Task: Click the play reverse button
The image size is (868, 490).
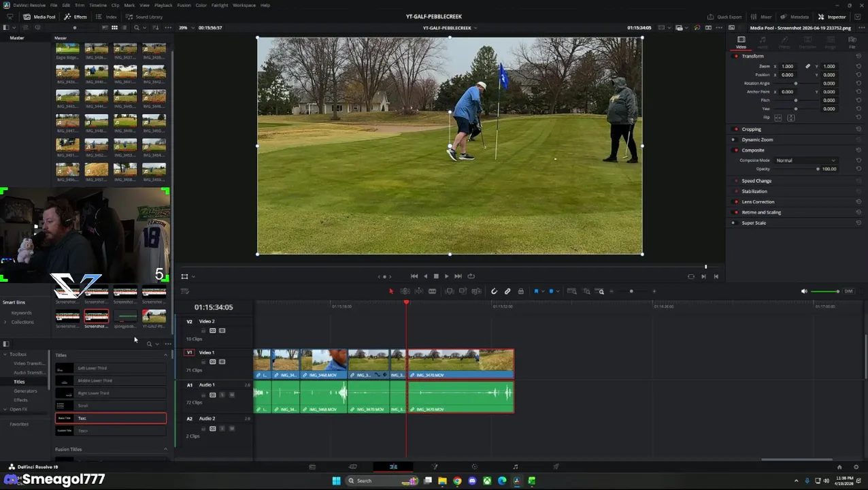Action: coord(426,276)
